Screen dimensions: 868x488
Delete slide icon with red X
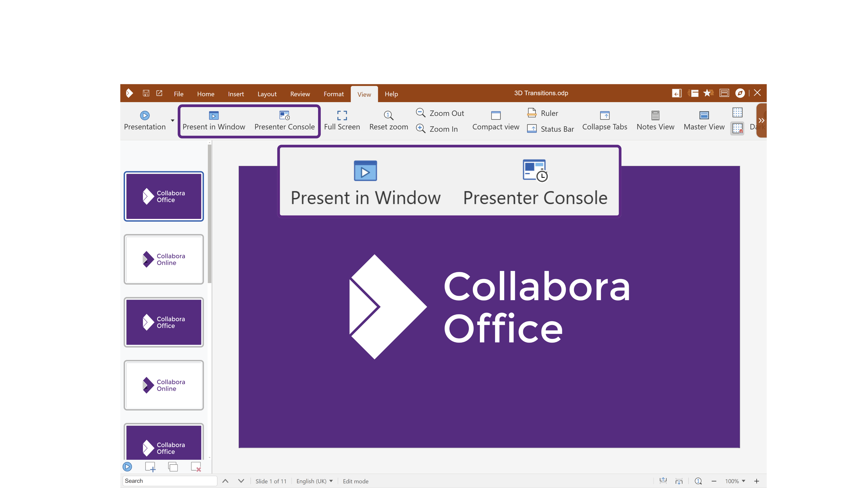click(x=196, y=467)
